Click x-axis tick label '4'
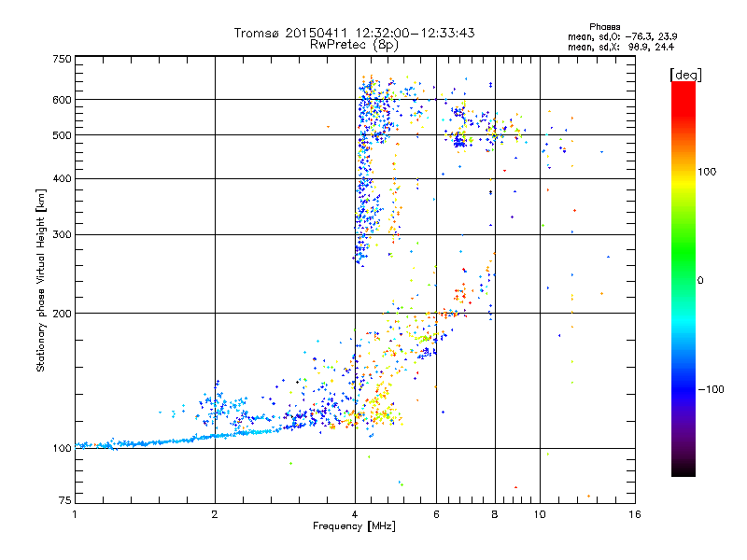The width and height of the screenshot is (747, 560). [355, 514]
